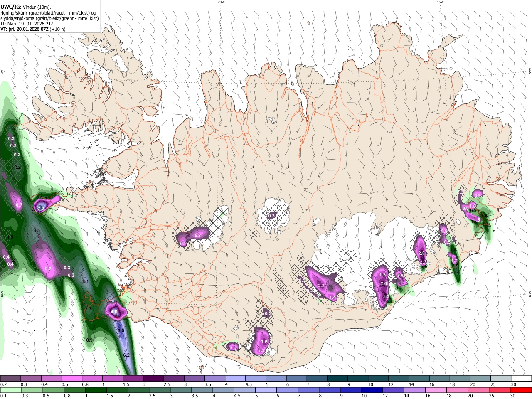
Task: Select the light lavender 4–4.5 swatch in top legend row
Action: point(235,379)
